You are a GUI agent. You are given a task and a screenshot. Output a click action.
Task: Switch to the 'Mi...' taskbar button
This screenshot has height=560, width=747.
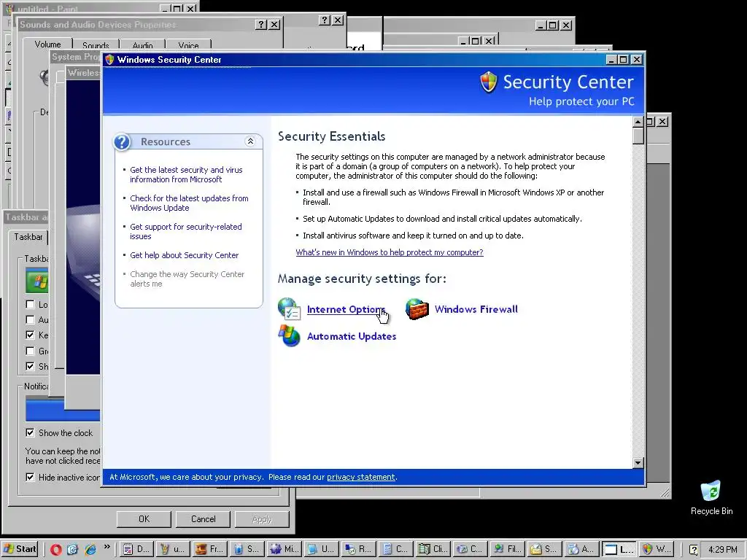point(284,549)
